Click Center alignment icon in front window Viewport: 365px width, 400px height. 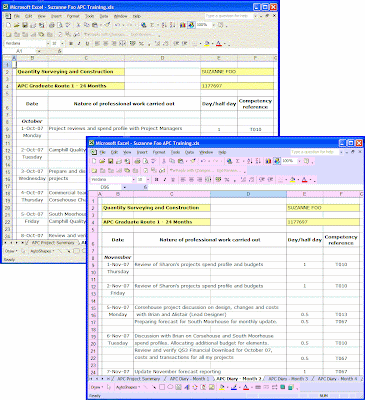tap(191, 179)
